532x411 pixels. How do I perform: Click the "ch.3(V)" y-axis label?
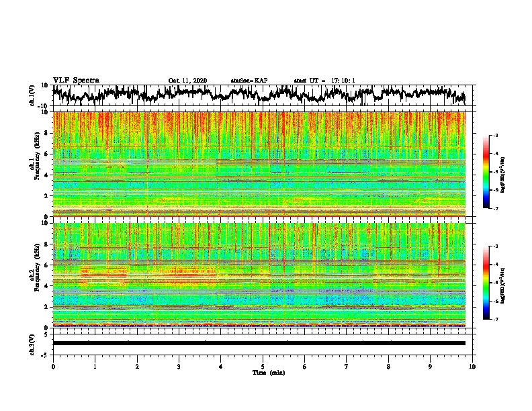tap(33, 345)
